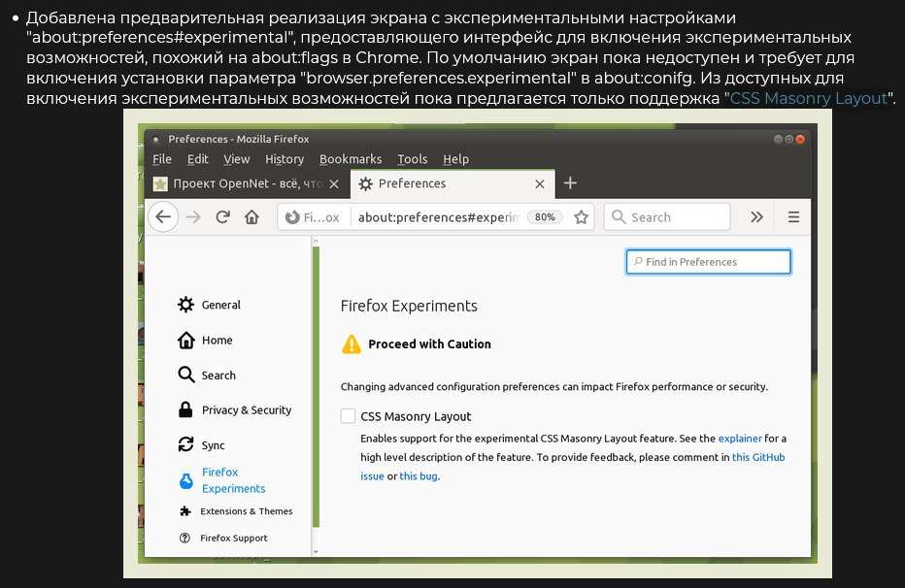Click the Back arrow button in Firefox
Screen dimensions: 905x588
[x=163, y=217]
